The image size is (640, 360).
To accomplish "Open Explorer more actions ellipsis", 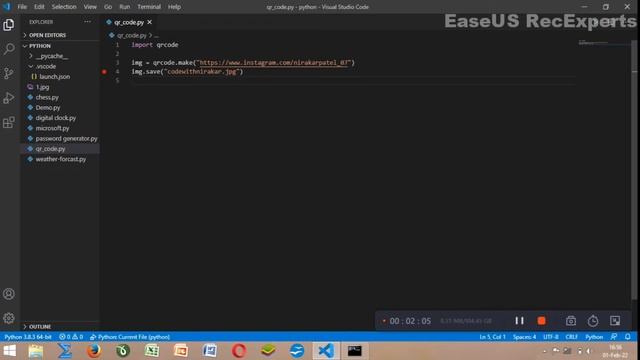I will pyautogui.click(x=87, y=22).
